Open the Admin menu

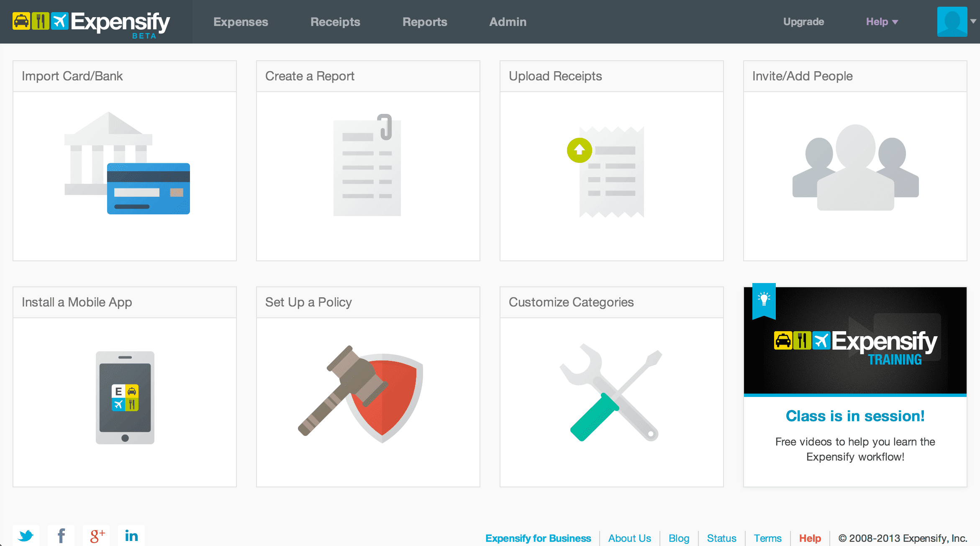(508, 22)
